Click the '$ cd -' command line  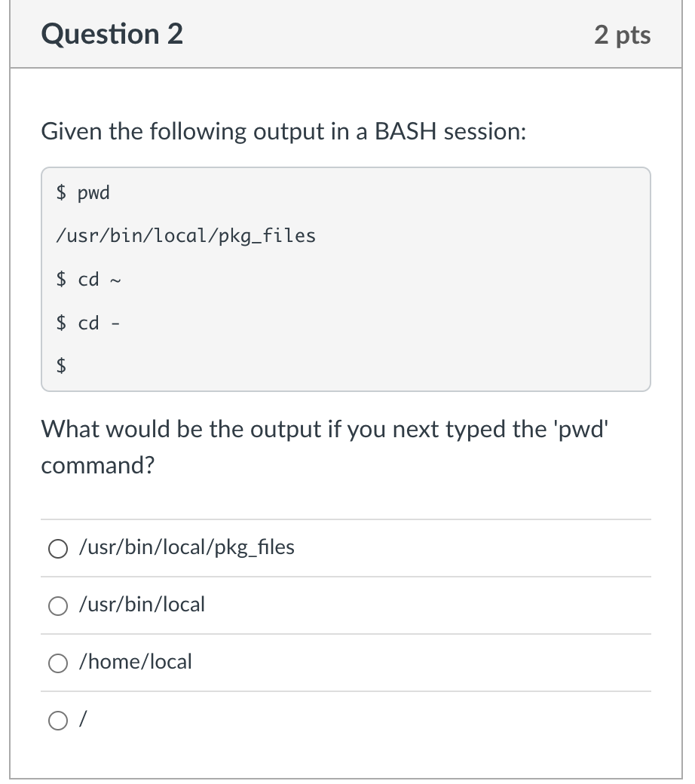[88, 323]
